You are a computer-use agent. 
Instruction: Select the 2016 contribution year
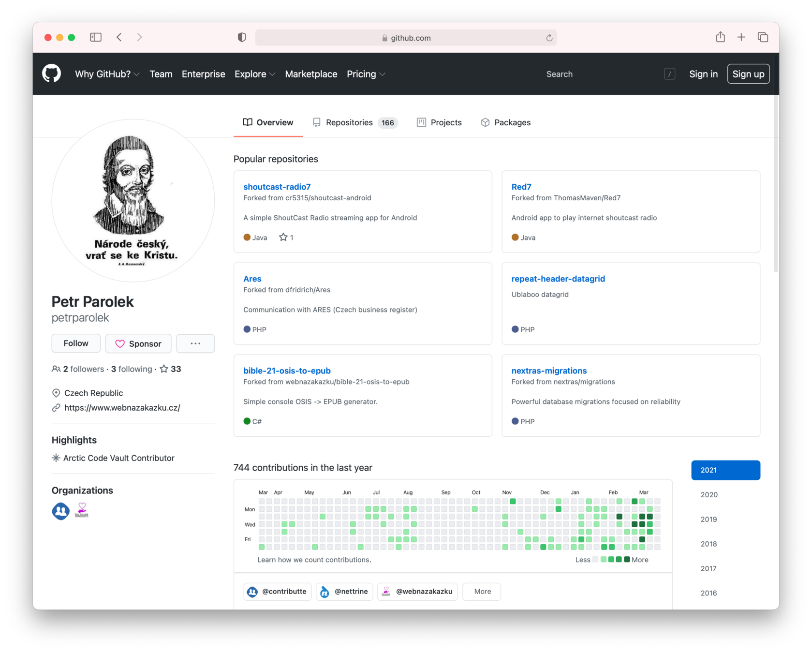709,594
